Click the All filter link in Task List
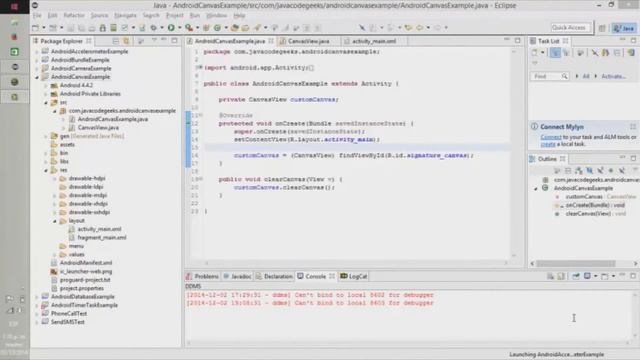 586,76
